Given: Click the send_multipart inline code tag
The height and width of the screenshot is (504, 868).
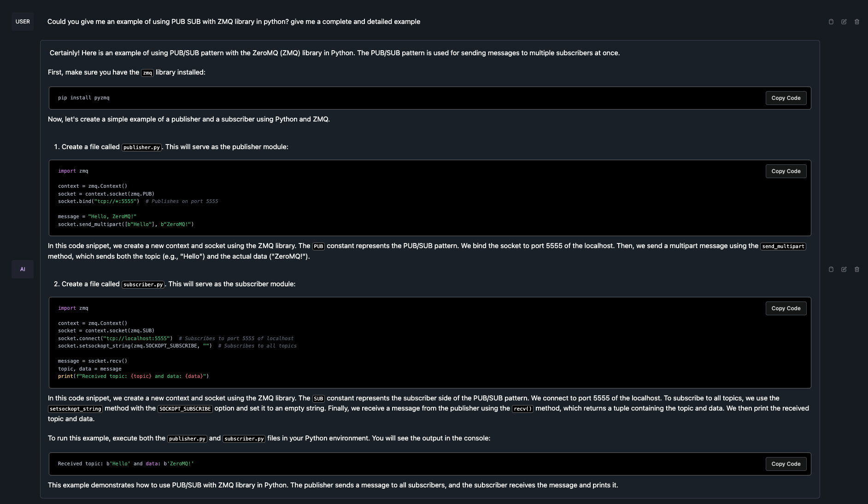Looking at the screenshot, I should pyautogui.click(x=783, y=246).
